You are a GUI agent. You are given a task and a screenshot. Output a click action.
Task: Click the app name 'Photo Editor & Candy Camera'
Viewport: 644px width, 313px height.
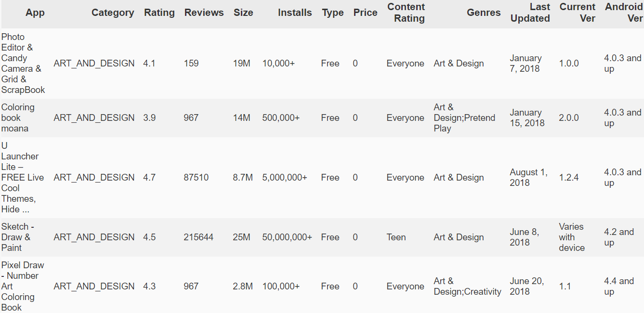(x=23, y=64)
